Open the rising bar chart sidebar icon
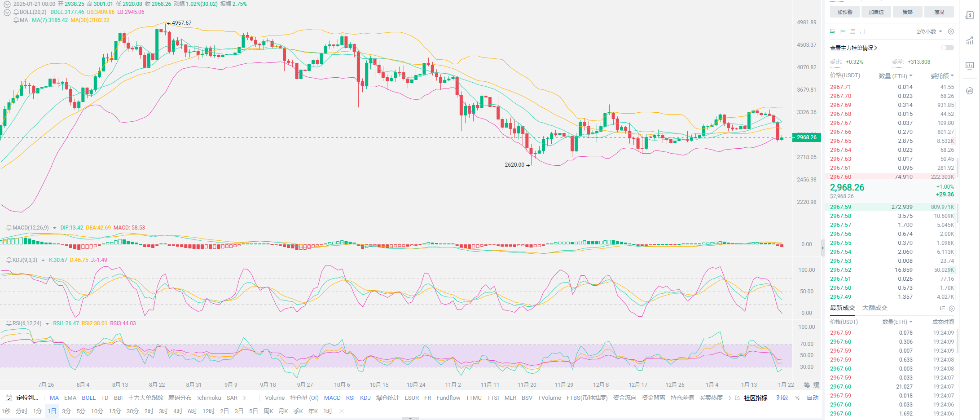The width and height of the screenshot is (980, 420). (x=970, y=41)
